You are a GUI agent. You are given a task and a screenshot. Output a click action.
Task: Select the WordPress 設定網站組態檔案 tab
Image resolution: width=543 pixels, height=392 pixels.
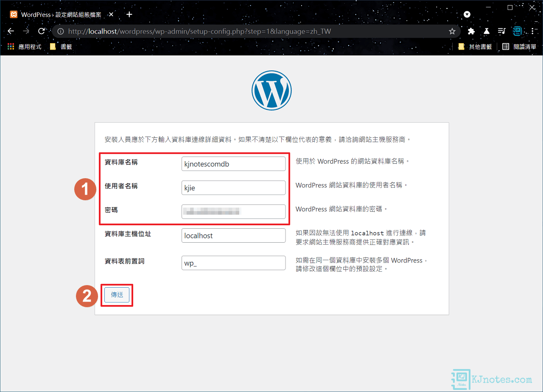click(62, 14)
